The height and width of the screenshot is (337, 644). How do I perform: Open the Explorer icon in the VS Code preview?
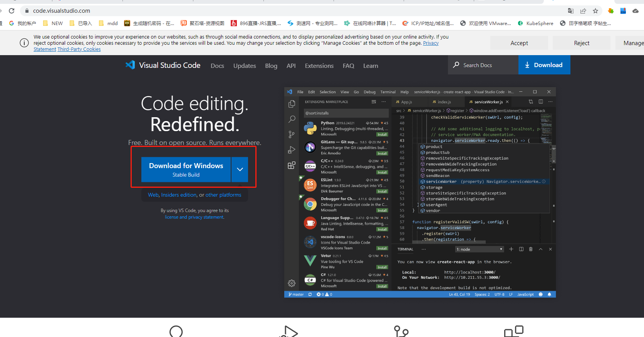coord(292,104)
